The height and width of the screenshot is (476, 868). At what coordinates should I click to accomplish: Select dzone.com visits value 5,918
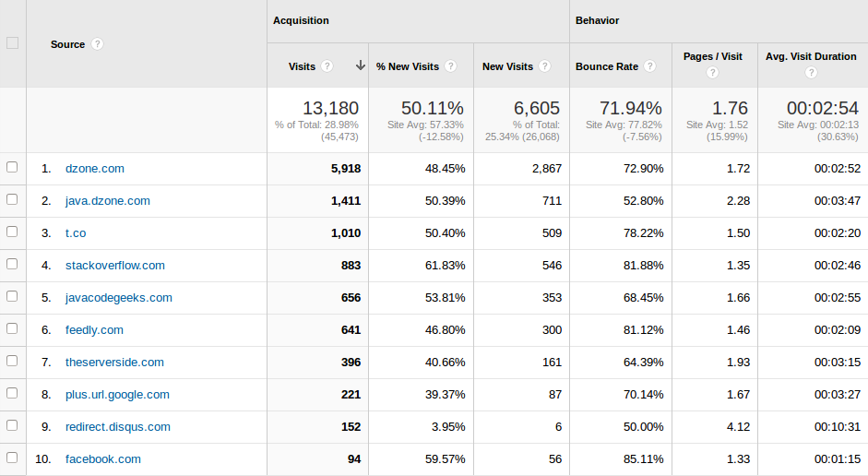346,169
